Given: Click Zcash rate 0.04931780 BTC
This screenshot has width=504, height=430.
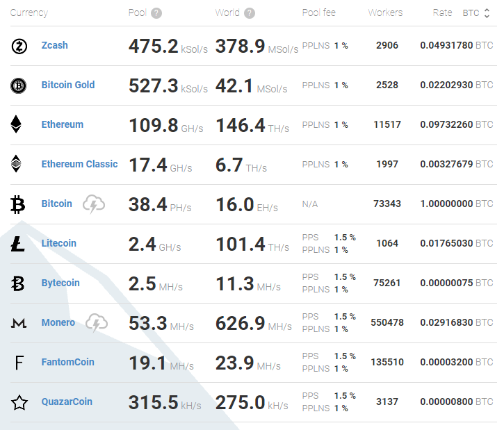Looking at the screenshot, I should (457, 45).
